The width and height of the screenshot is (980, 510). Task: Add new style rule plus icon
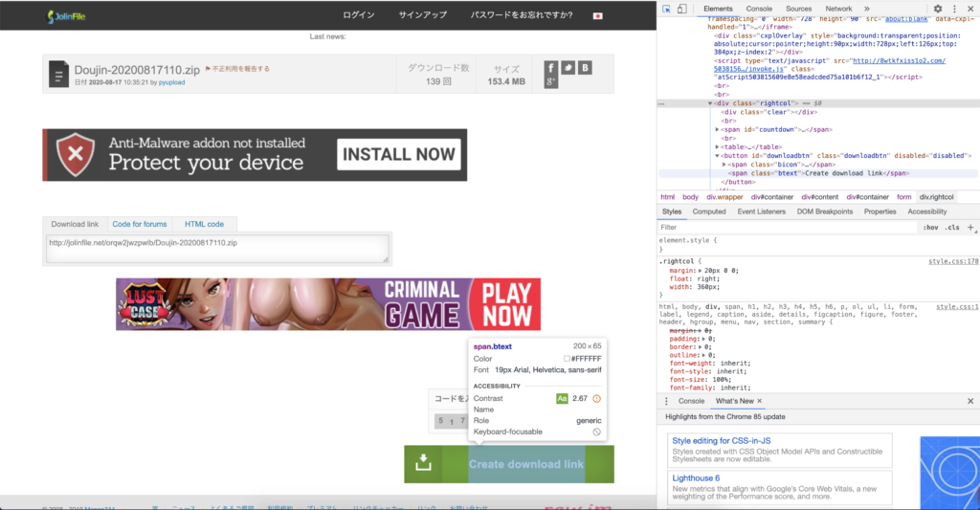970,228
